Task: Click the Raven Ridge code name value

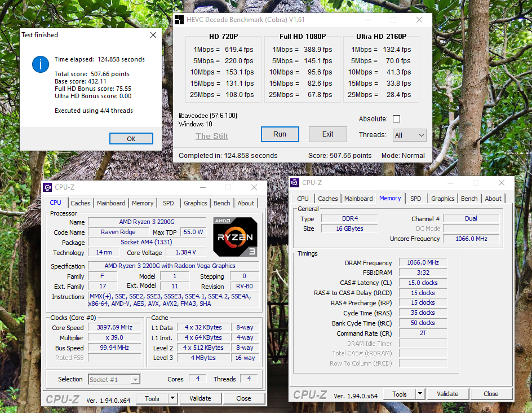Action: 118,232
